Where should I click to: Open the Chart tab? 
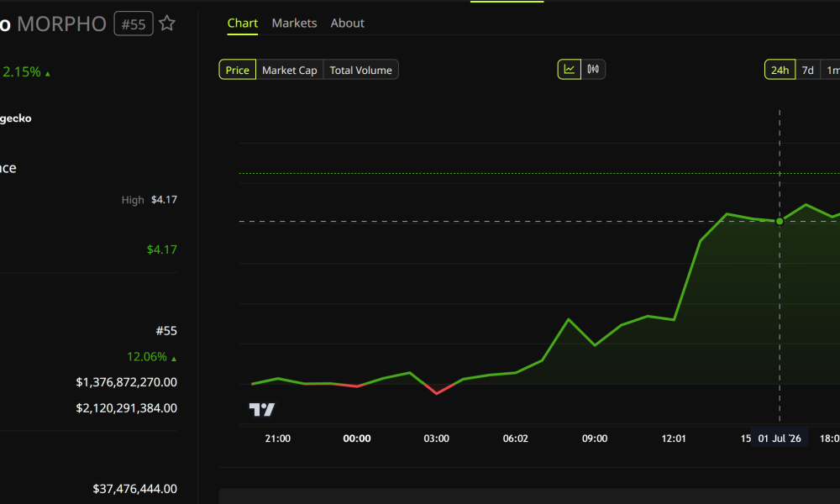click(242, 23)
